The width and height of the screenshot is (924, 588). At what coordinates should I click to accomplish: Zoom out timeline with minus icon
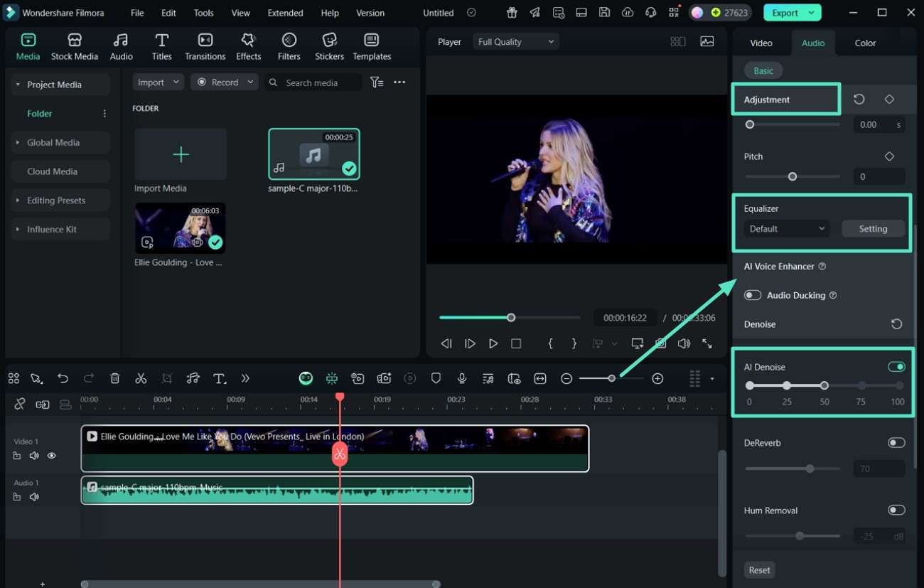(x=566, y=378)
